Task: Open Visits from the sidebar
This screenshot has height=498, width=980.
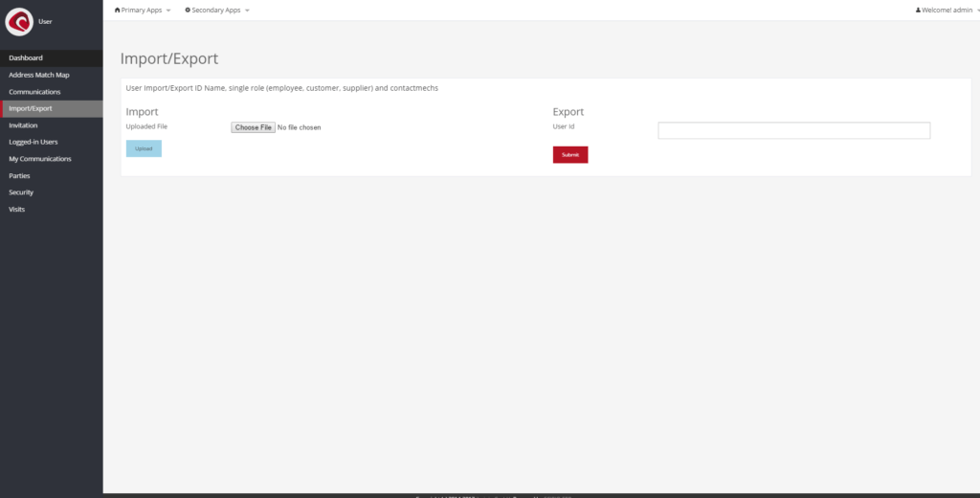Action: pos(17,209)
